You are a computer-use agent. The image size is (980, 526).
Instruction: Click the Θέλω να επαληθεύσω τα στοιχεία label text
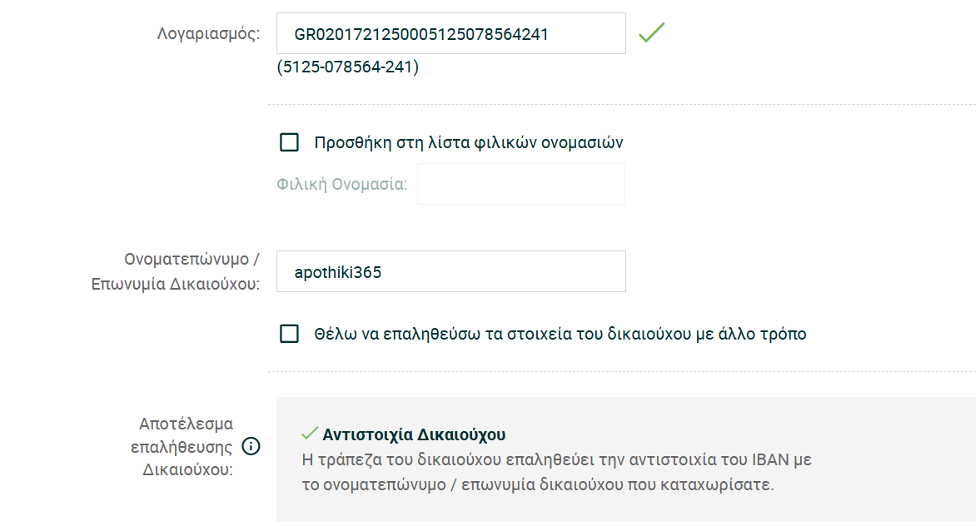560,334
